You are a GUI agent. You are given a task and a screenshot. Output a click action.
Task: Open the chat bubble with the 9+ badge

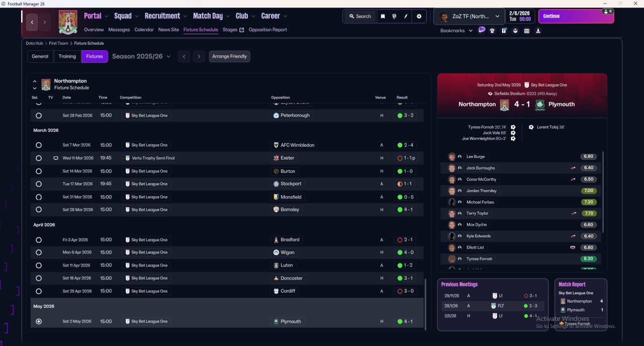pos(481,30)
